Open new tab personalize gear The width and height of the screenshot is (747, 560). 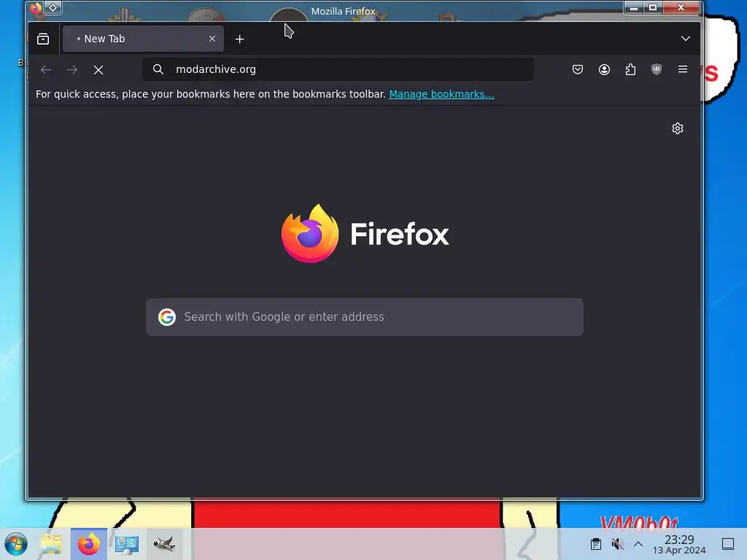point(678,128)
